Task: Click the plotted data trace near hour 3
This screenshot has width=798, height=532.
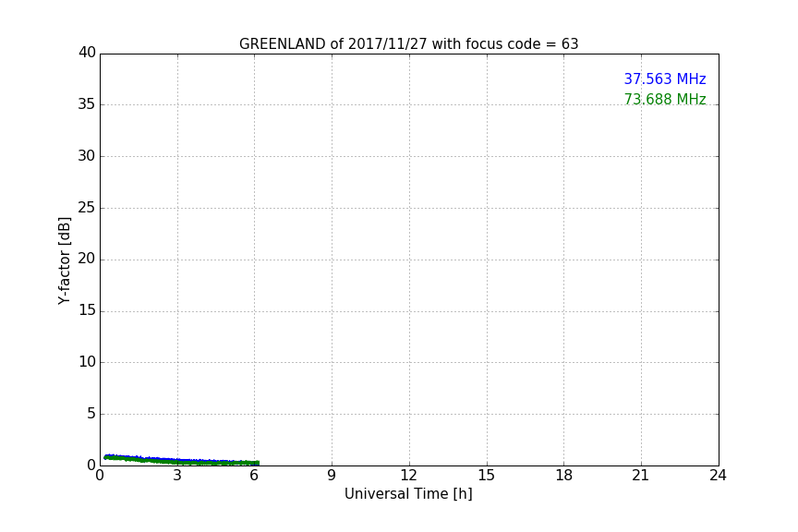Action: [x=177, y=461]
